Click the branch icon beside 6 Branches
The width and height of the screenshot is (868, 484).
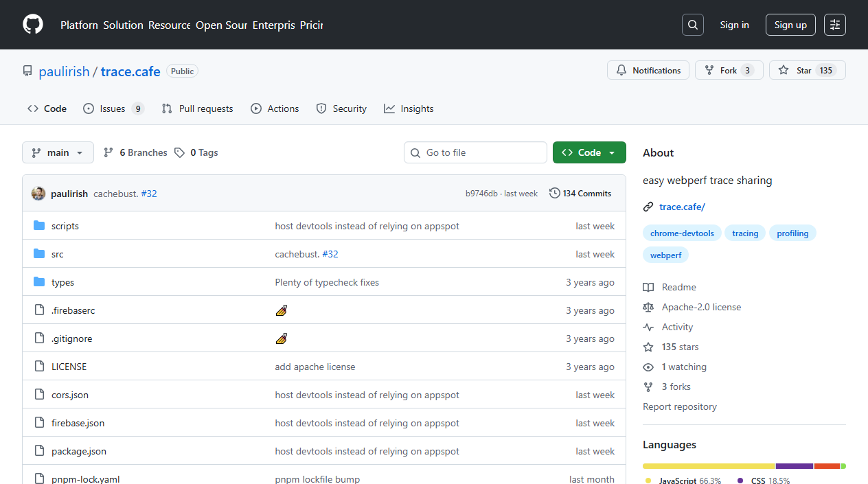coord(108,152)
